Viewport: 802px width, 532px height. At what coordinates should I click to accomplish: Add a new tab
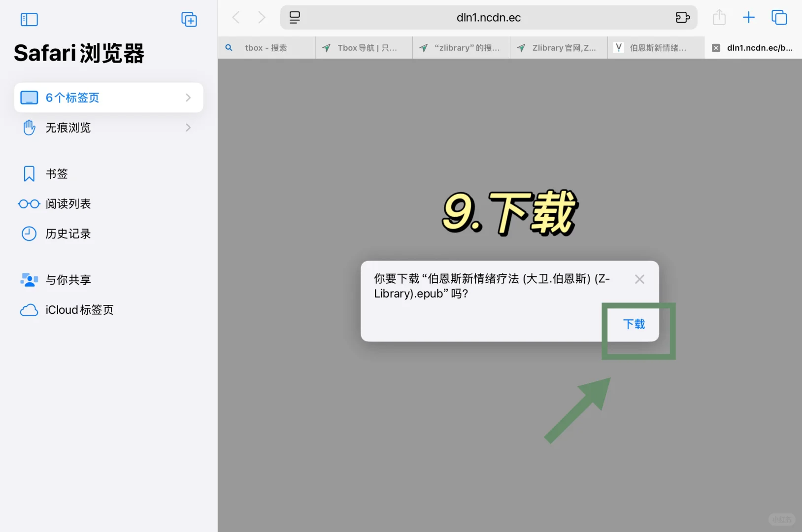[x=749, y=17]
